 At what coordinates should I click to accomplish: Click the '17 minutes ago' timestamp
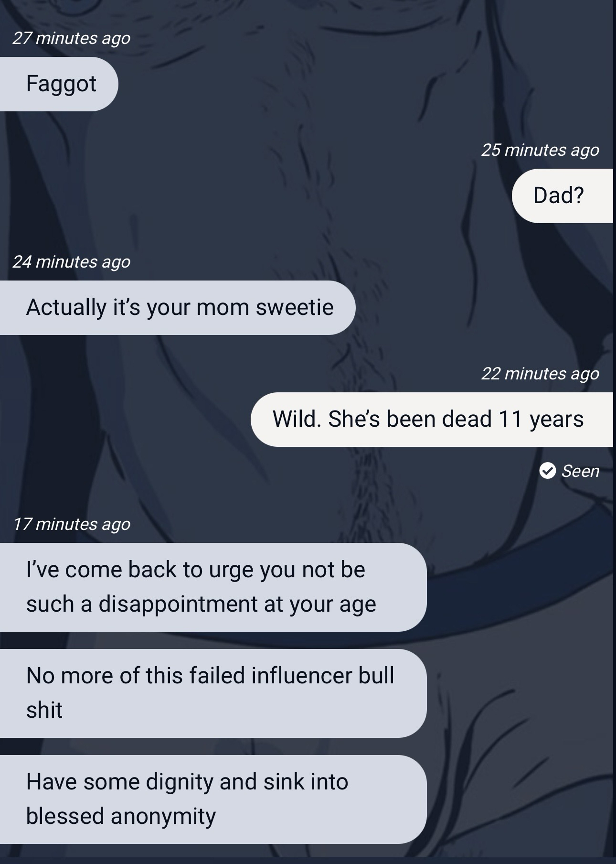point(71,524)
